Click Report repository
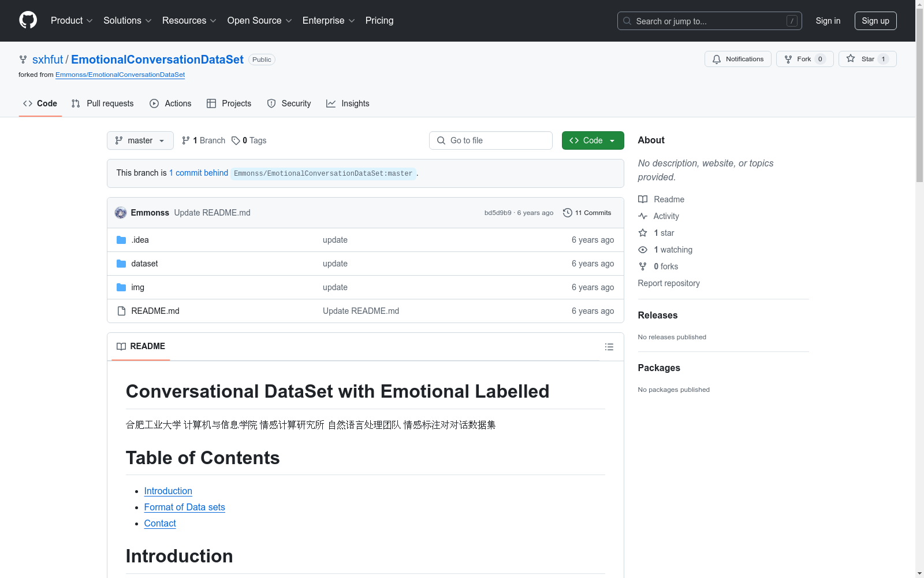924x578 pixels. point(669,283)
